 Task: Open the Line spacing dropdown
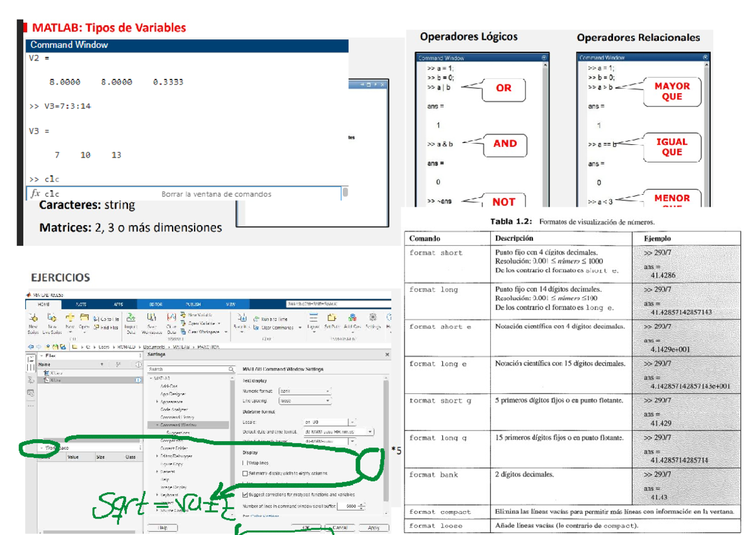tap(305, 401)
